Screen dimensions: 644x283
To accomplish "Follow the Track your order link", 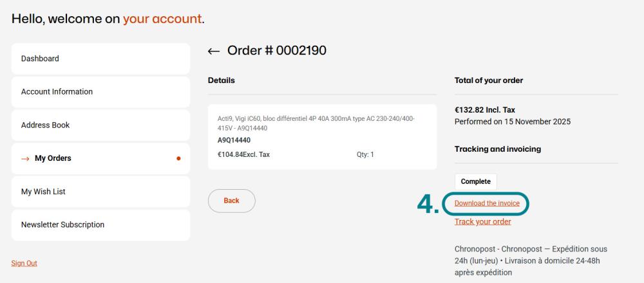I will tap(482, 222).
